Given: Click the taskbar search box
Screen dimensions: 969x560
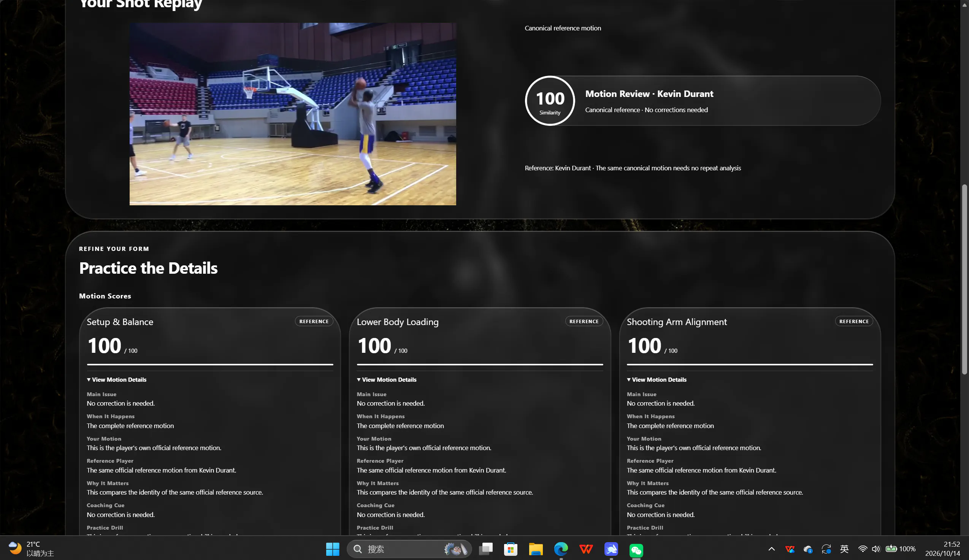Looking at the screenshot, I should (x=409, y=549).
